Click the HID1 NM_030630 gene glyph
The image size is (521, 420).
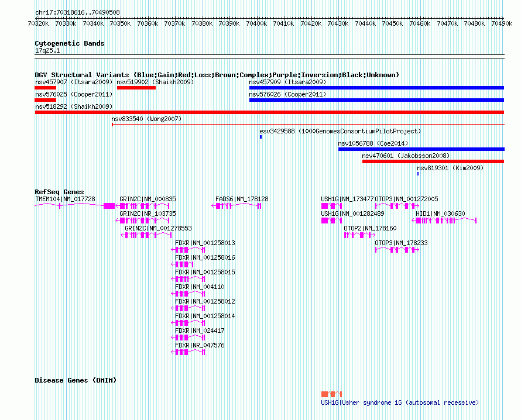pyautogui.click(x=444, y=221)
